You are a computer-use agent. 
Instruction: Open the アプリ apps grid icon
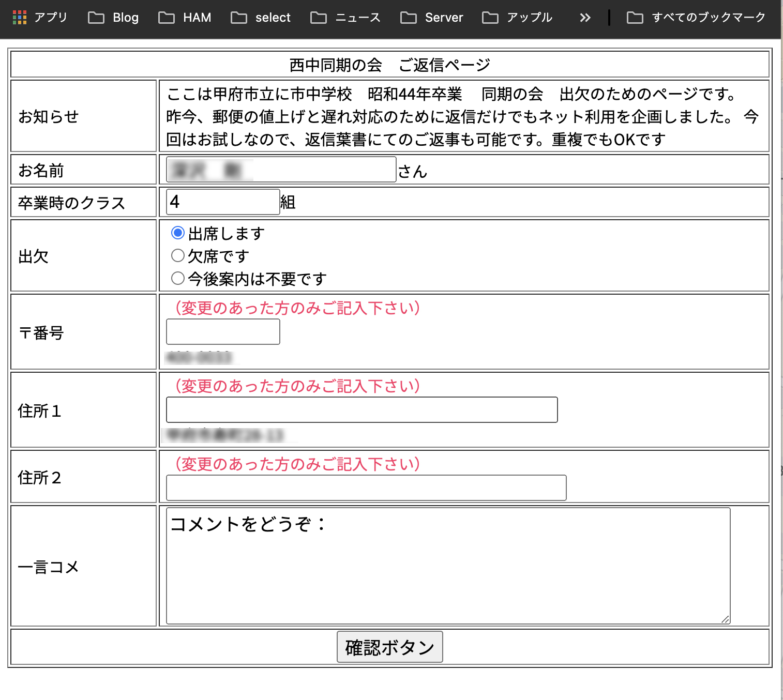[20, 18]
